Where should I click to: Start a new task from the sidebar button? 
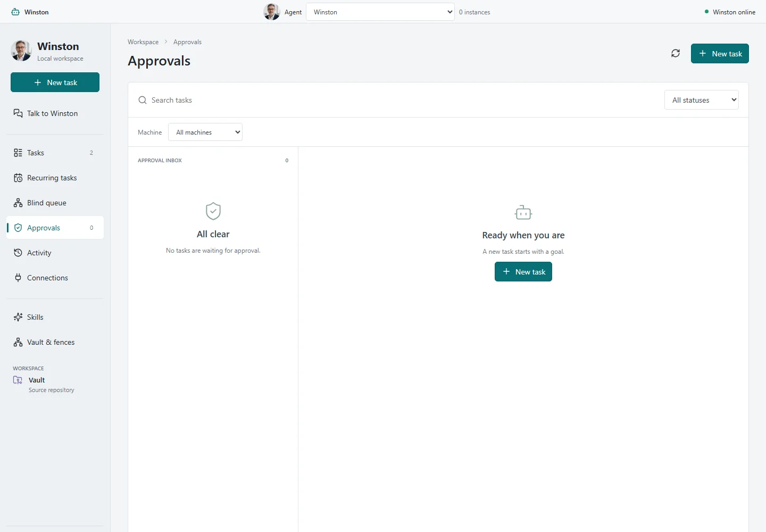55,82
